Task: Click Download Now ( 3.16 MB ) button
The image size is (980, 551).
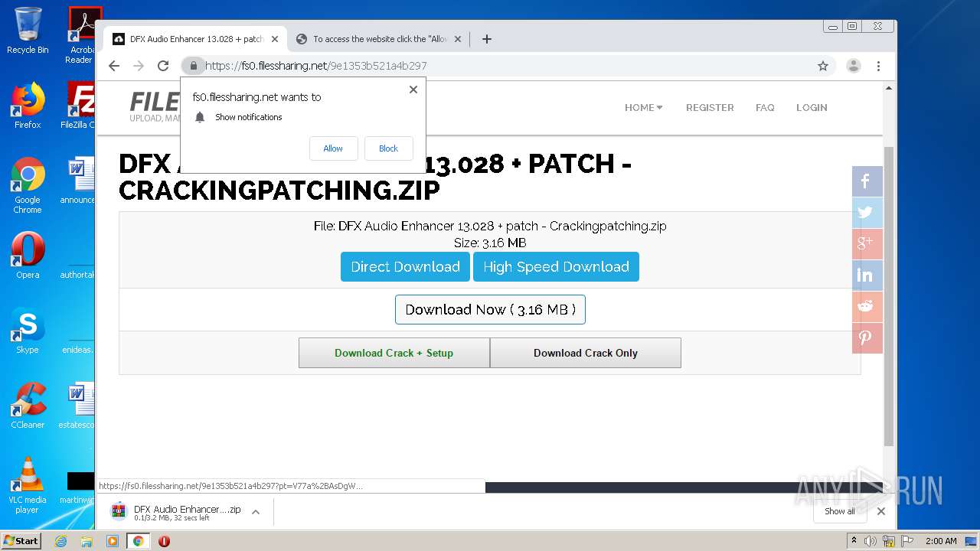Action: coord(490,310)
